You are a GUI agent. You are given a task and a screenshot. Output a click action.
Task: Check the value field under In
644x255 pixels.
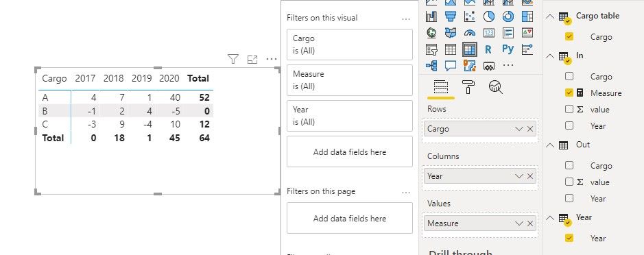tap(569, 109)
